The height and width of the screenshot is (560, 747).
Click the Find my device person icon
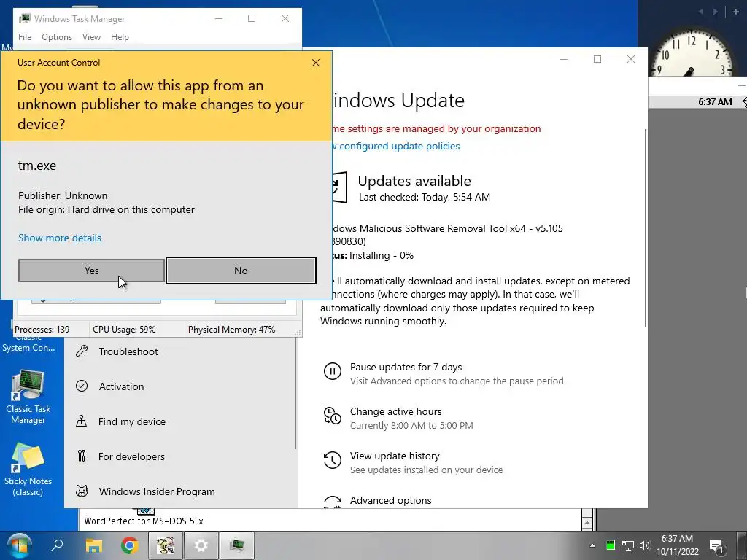click(82, 421)
